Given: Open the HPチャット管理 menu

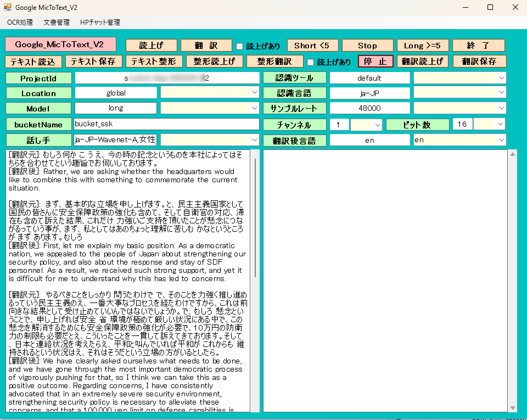Looking at the screenshot, I should tap(100, 23).
